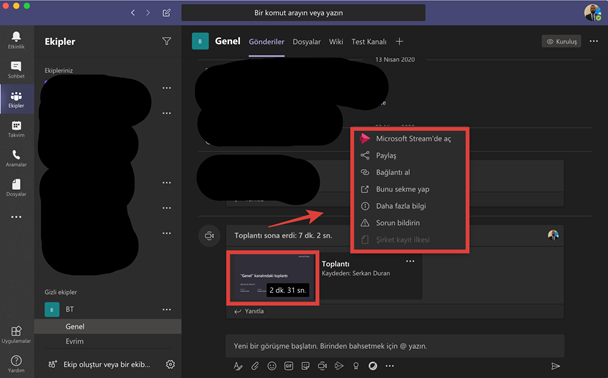608x378 pixels.
Task: Show more apps in left rail
Action: [x=16, y=217]
